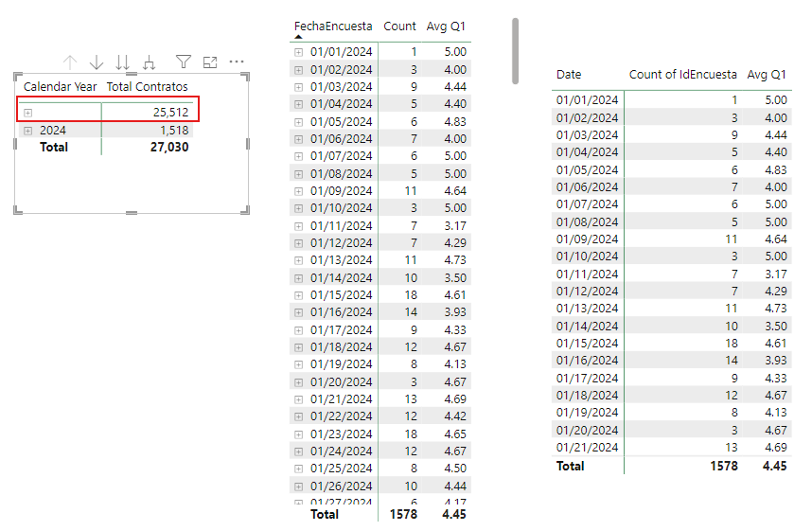812x531 pixels.
Task: Expand the 01/09/2024 row in FechaEncuesta table
Action: [x=299, y=192]
